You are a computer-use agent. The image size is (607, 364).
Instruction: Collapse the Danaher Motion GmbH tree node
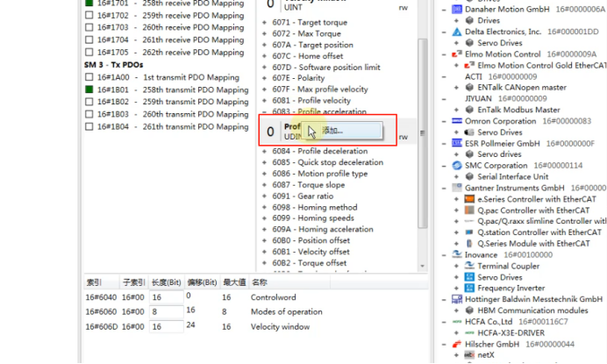pyautogui.click(x=444, y=10)
